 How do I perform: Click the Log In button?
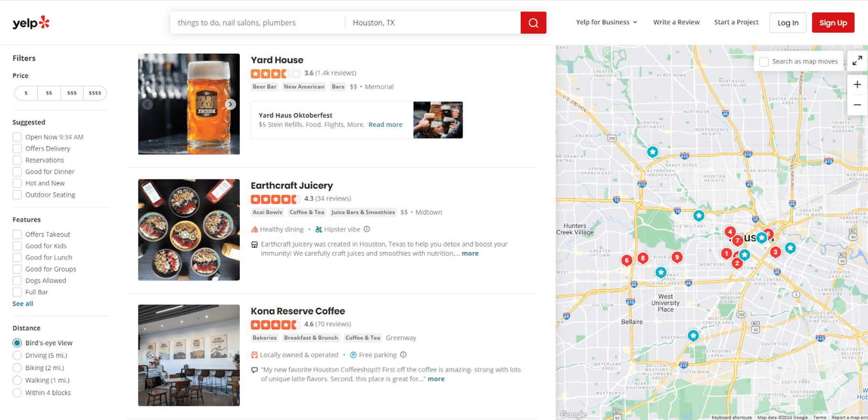pos(788,22)
